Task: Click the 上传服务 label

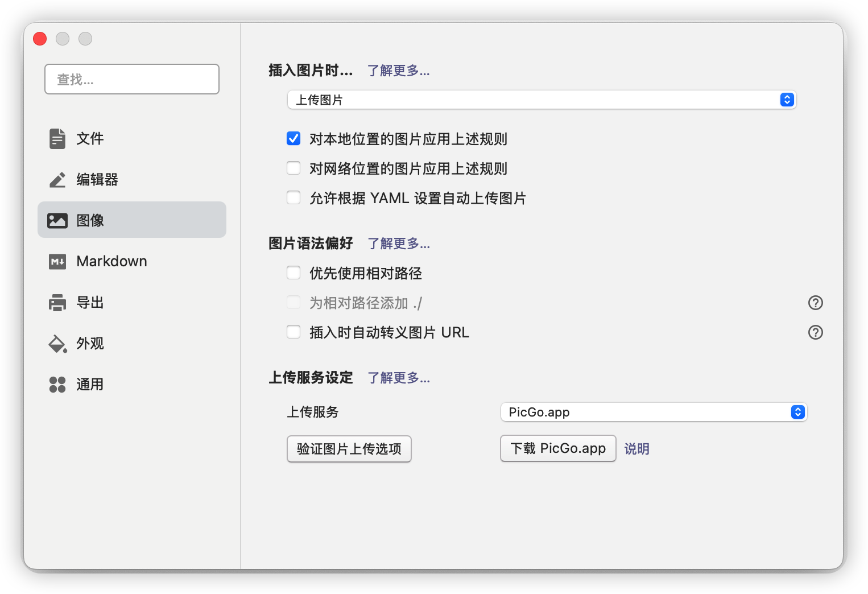Action: point(313,412)
